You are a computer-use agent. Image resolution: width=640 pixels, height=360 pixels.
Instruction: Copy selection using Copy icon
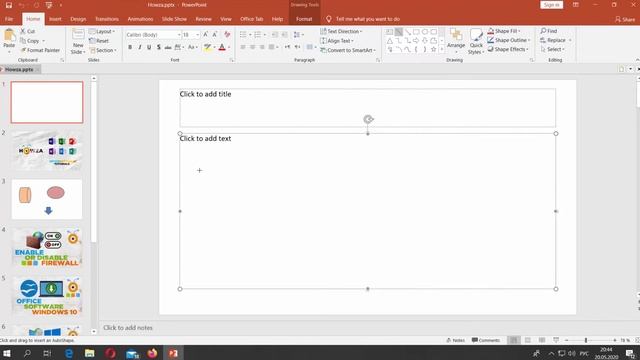[x=29, y=41]
